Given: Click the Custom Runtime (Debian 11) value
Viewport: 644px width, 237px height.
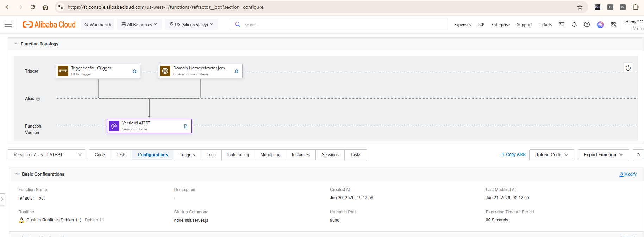Looking at the screenshot, I should click(x=54, y=220).
